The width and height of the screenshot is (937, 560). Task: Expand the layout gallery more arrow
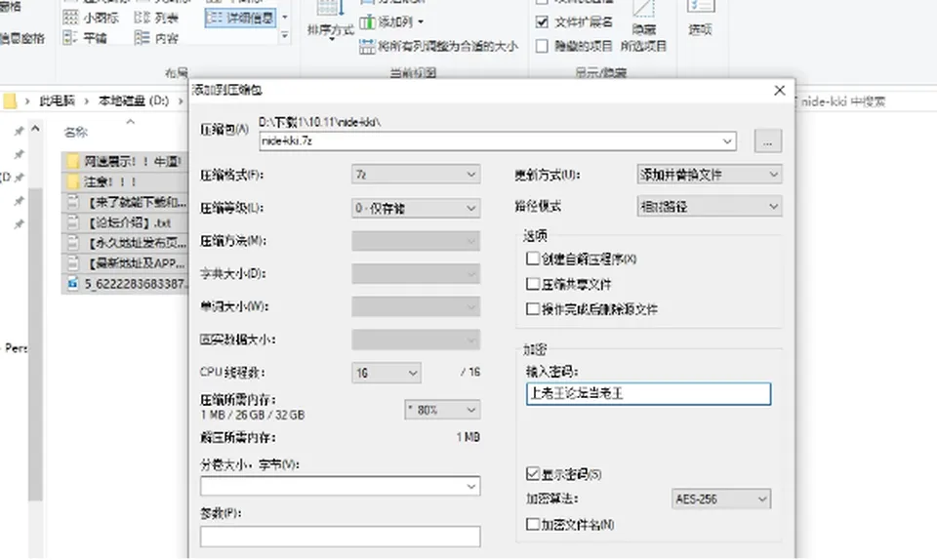(x=285, y=36)
